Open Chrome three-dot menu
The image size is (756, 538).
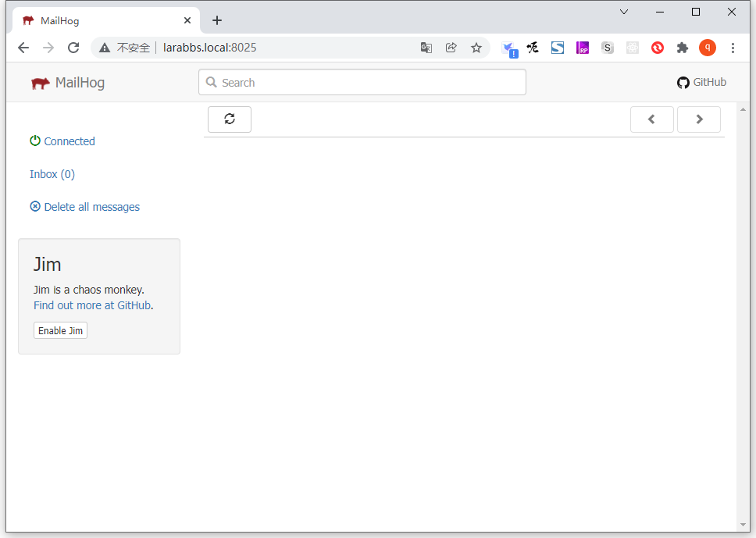[733, 48]
